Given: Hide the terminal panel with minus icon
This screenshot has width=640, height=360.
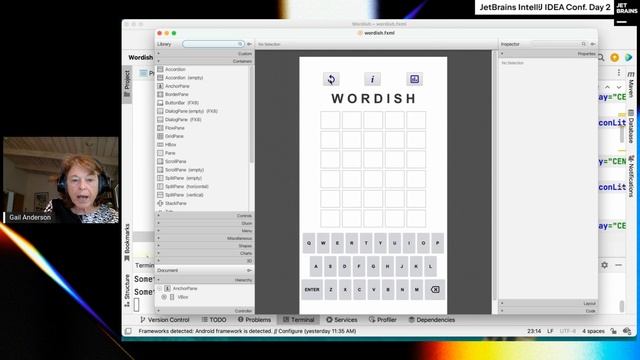Looking at the screenshot, I should (x=618, y=265).
